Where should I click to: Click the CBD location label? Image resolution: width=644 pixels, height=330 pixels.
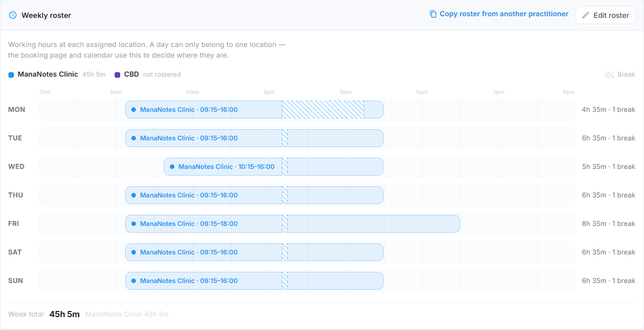tap(131, 74)
